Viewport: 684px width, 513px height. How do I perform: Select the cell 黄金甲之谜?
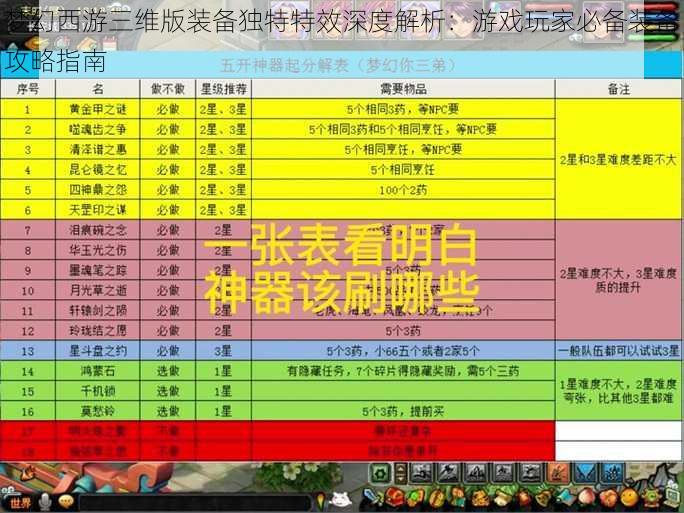(x=98, y=109)
